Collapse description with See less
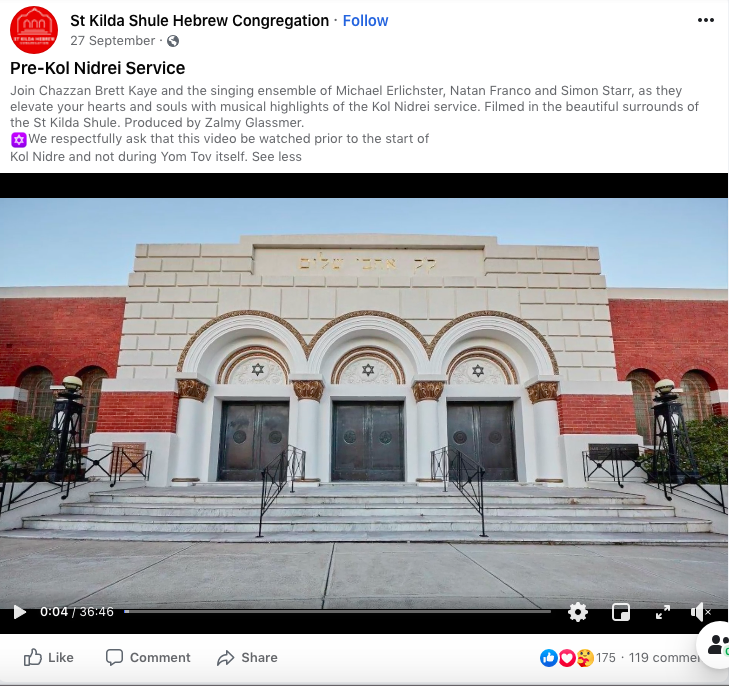Image resolution: width=729 pixels, height=686 pixels. (277, 157)
